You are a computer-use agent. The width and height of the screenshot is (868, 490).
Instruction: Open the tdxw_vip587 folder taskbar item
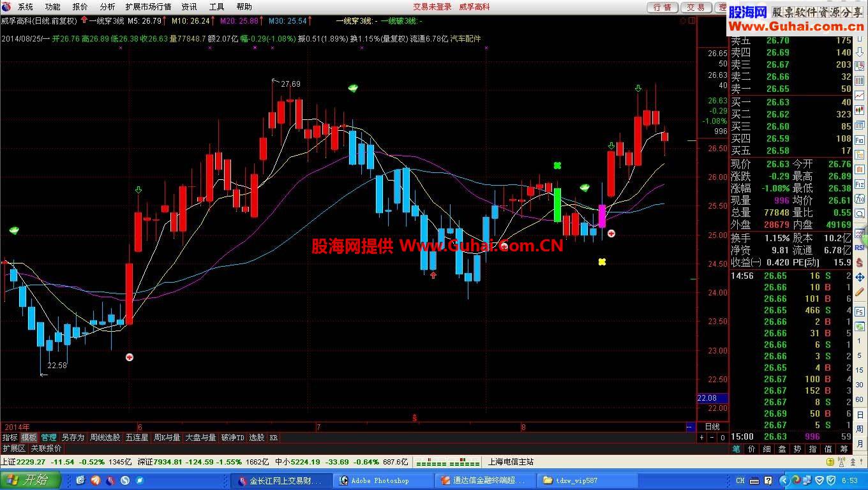tap(587, 480)
